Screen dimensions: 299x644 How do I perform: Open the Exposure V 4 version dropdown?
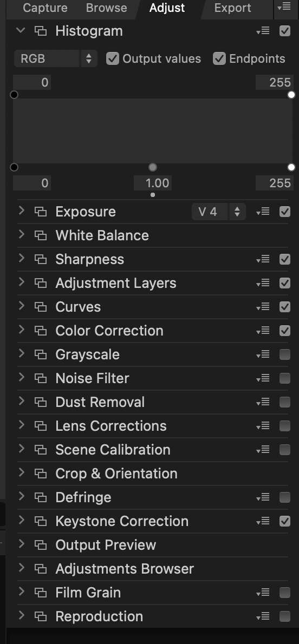219,212
